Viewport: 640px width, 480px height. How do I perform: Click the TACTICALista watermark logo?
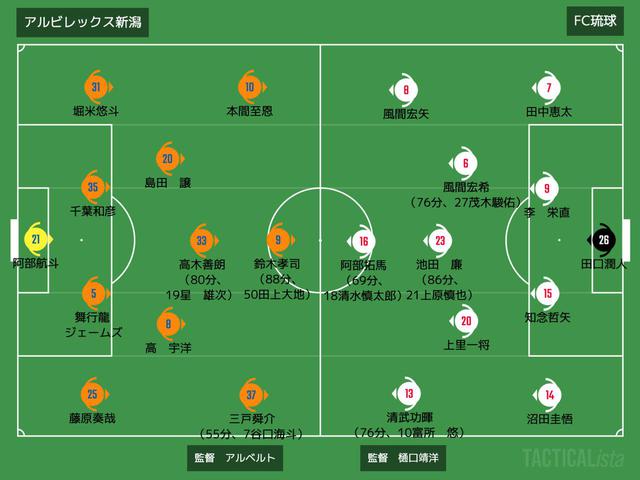[x=573, y=458]
